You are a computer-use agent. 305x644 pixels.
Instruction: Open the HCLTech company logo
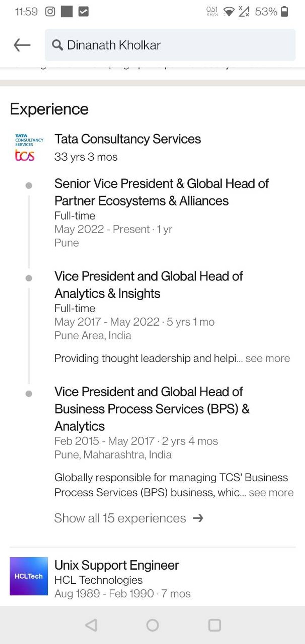click(x=29, y=576)
